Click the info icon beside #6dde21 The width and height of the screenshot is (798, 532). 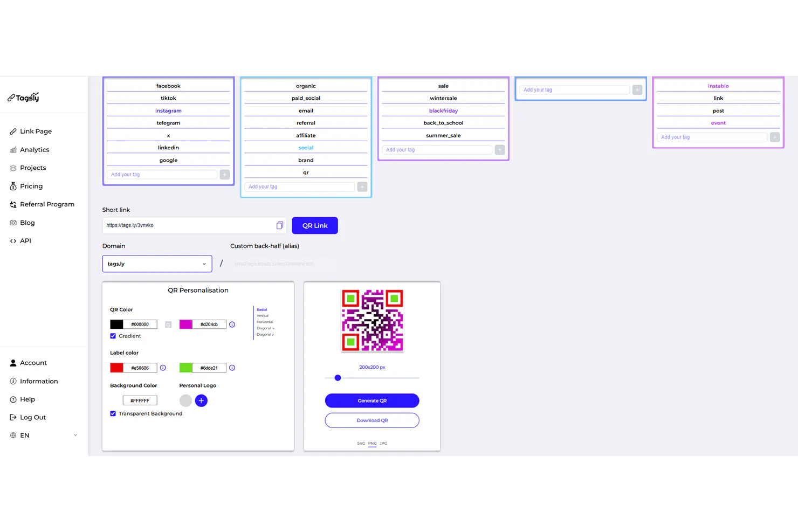click(232, 368)
